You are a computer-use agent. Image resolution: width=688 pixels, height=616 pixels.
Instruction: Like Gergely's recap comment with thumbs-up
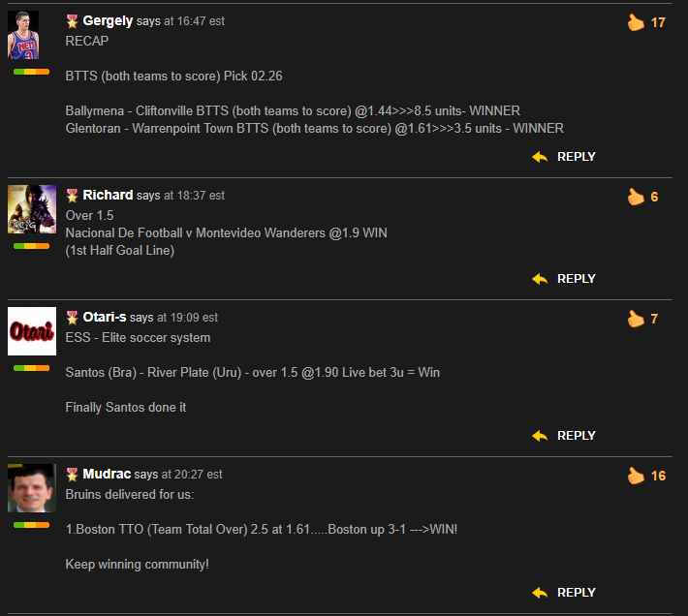coord(636,22)
